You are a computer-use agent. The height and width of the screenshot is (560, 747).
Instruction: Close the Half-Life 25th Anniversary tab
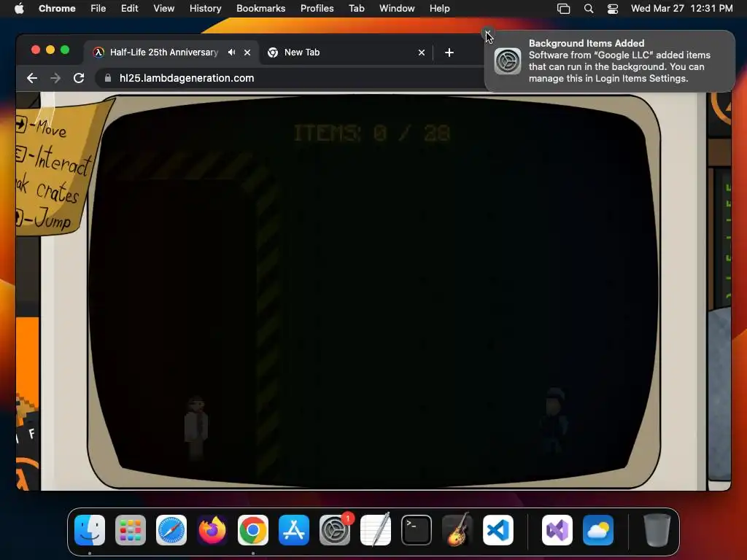(x=247, y=52)
